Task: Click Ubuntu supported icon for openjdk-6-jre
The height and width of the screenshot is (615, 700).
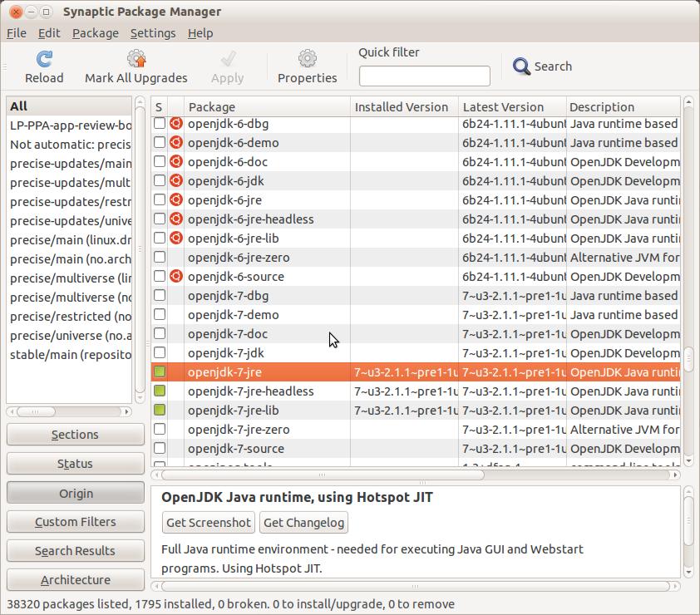Action: coord(176,200)
